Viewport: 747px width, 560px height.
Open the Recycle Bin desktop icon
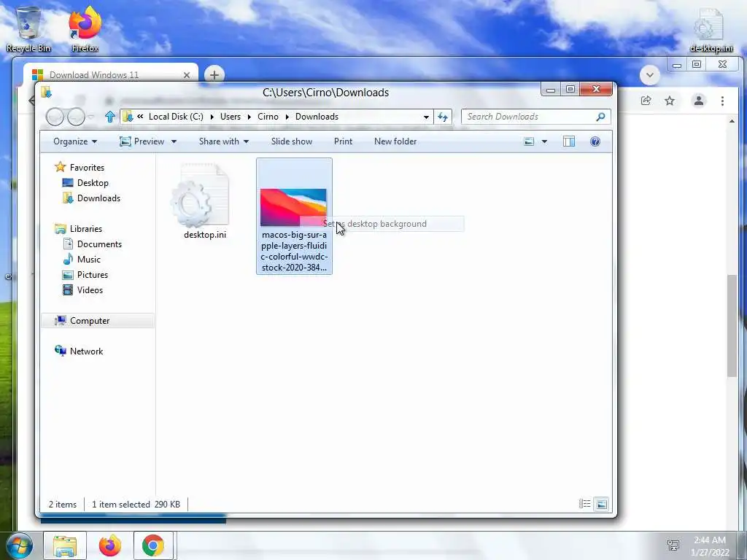coord(28,30)
